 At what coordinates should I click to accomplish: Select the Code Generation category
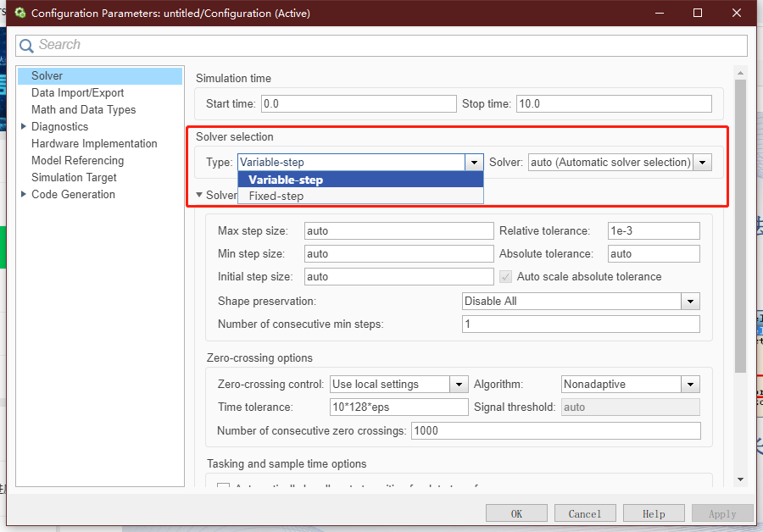pos(73,195)
